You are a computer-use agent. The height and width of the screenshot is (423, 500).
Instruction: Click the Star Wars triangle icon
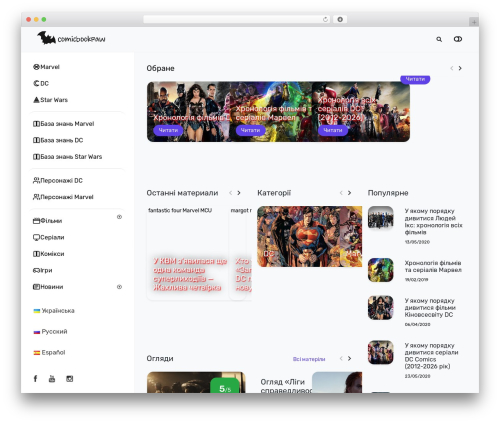(x=36, y=100)
